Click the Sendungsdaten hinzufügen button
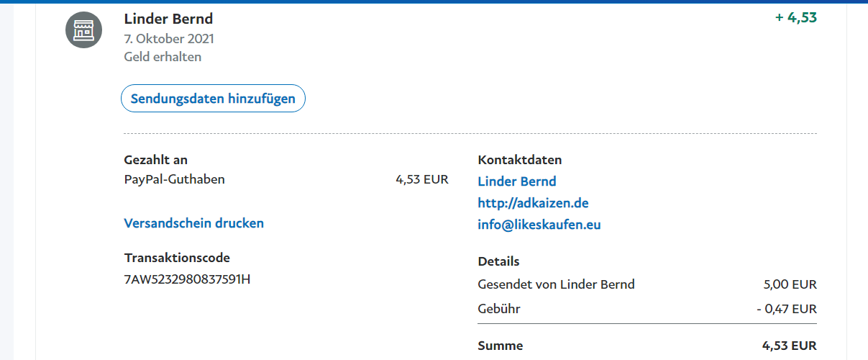Screen dimensions: 868x360 coord(213,99)
